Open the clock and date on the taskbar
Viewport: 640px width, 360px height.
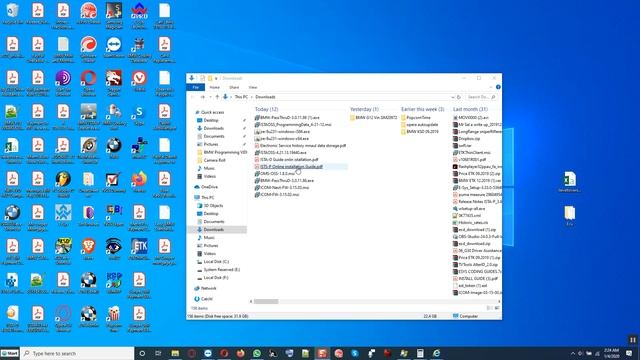click(x=611, y=353)
